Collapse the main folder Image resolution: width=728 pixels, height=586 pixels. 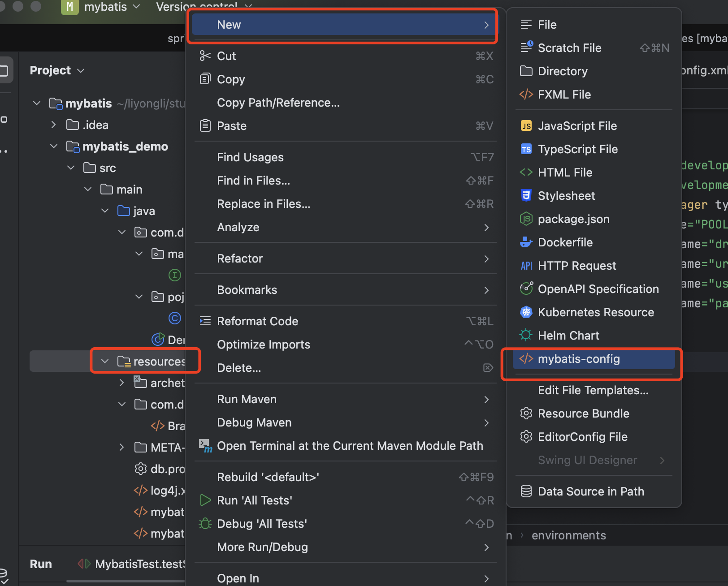pos(88,189)
